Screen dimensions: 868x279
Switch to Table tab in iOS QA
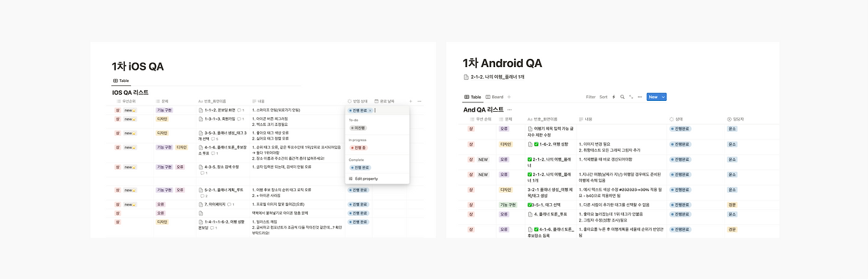click(121, 81)
